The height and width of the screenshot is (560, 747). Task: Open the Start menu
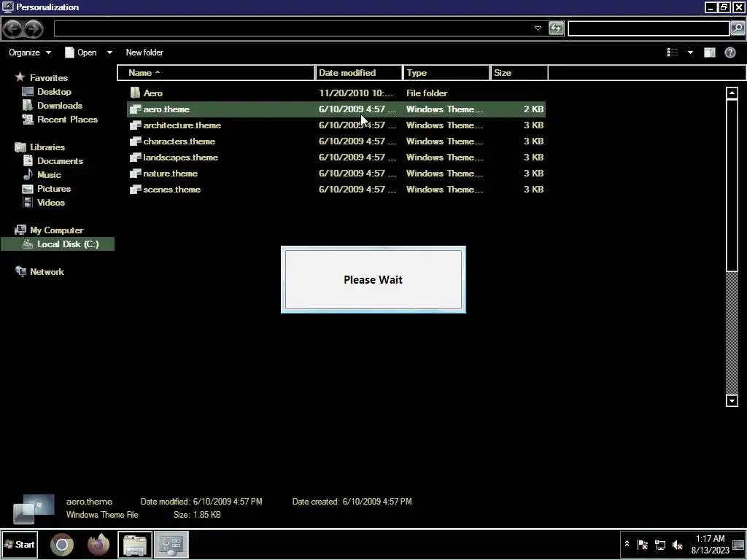(19, 544)
